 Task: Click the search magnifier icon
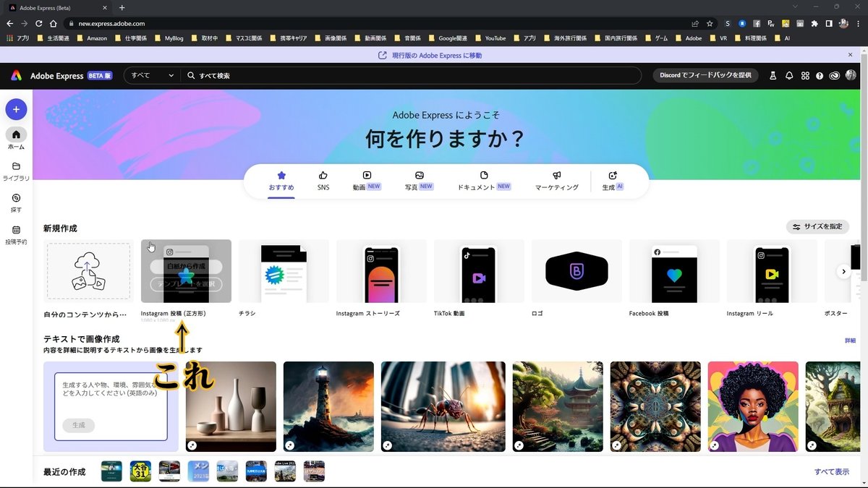pos(191,75)
